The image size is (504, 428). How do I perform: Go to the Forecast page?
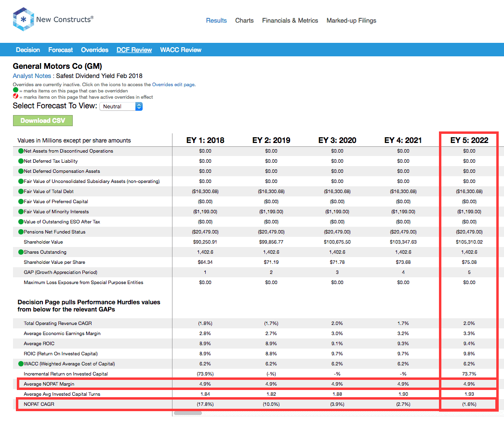[x=60, y=50]
